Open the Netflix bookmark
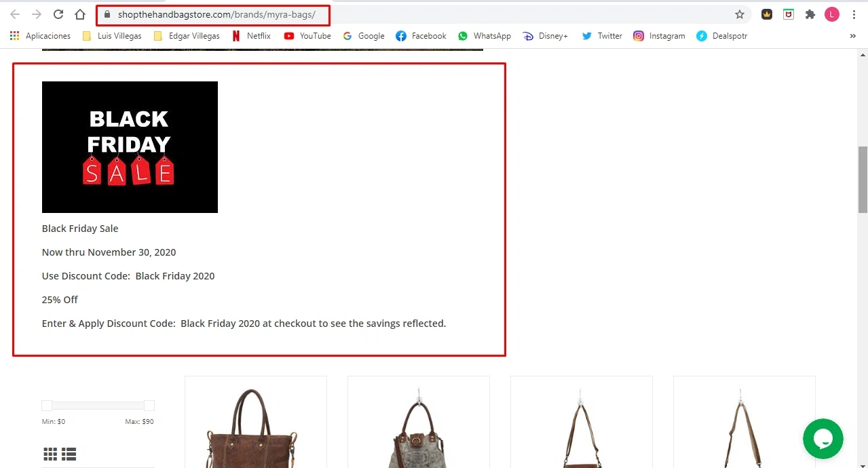Screen dimensions: 868x468 [x=251, y=36]
